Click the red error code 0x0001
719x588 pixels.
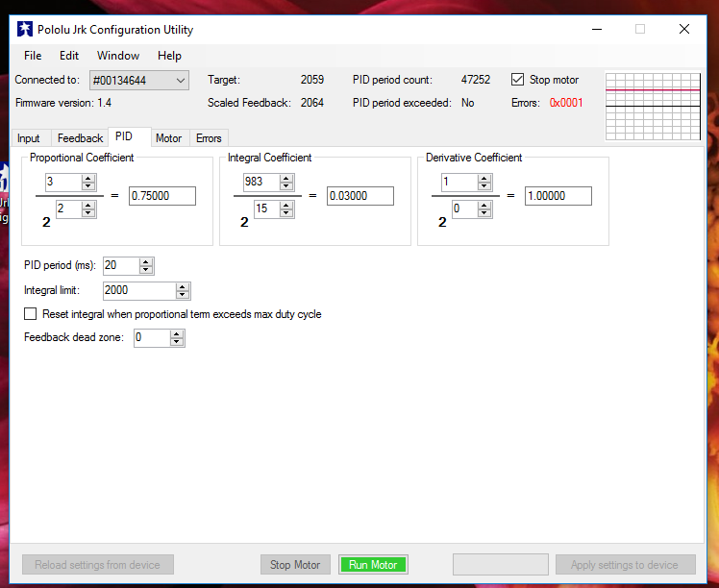(566, 103)
